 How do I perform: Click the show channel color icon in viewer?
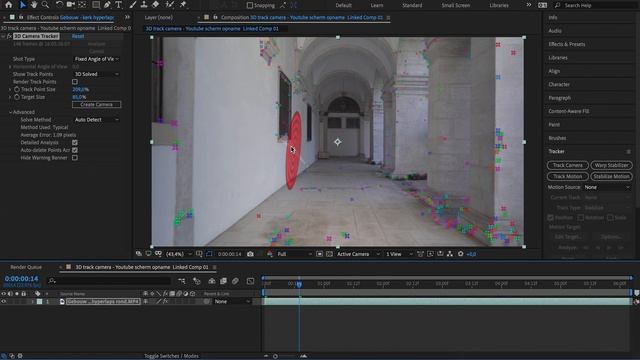(269, 254)
